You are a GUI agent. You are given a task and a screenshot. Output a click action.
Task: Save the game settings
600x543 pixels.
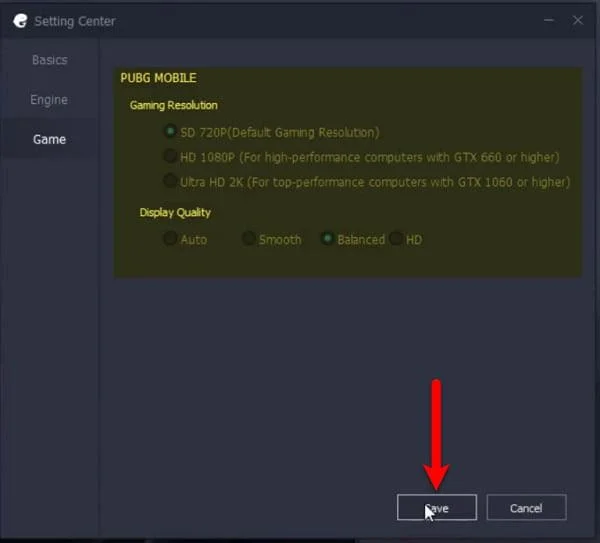click(437, 507)
